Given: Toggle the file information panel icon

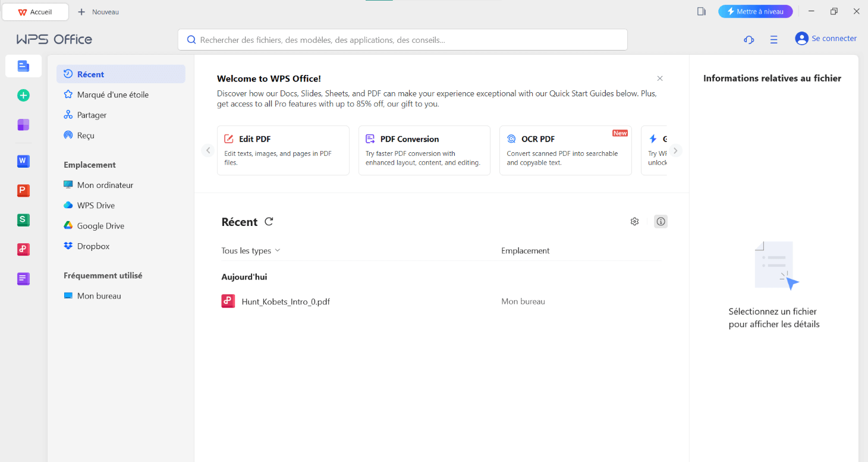Looking at the screenshot, I should [x=661, y=222].
